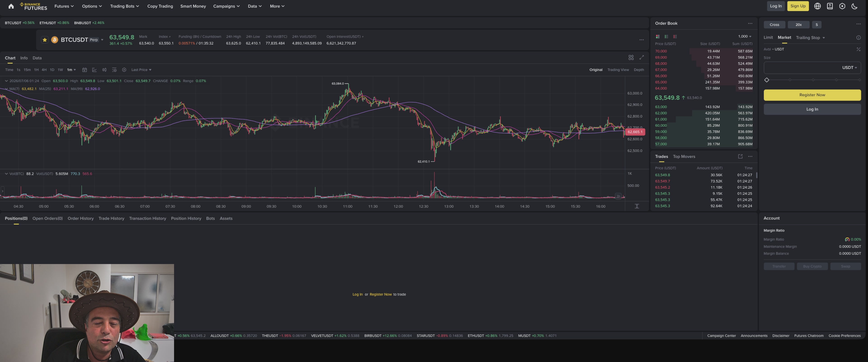This screenshot has height=362, width=868.
Task: Select the Top Movers tab
Action: tap(684, 157)
